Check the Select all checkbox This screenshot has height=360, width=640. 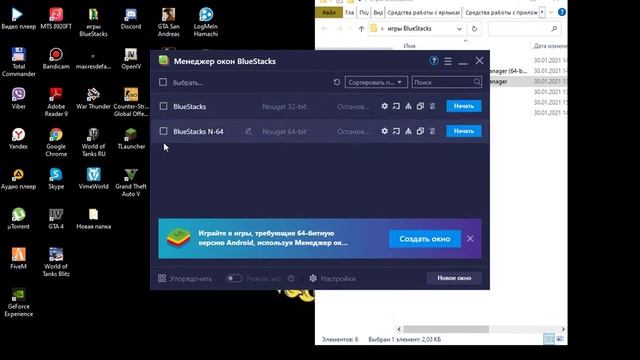pyautogui.click(x=163, y=82)
